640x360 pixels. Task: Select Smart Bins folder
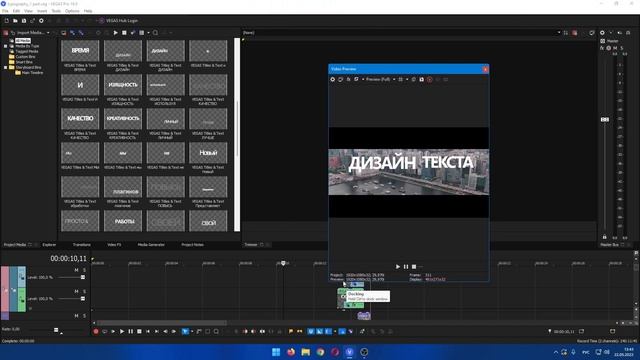point(24,62)
